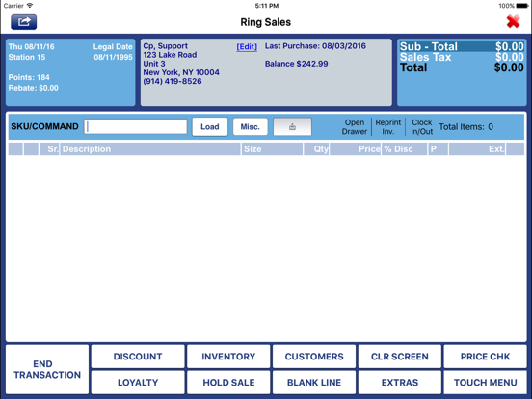532x399 pixels.
Task: Click the Ext. column header
Action: coord(477,149)
